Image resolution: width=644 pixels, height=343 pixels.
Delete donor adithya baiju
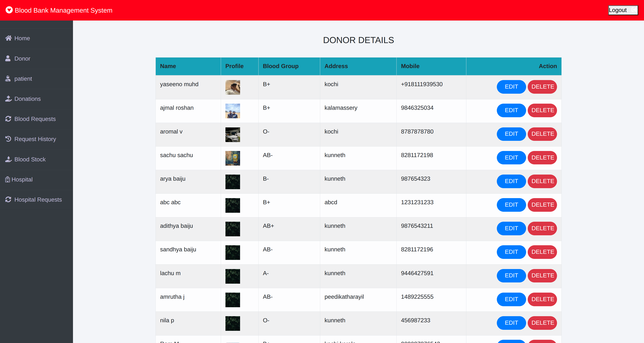tap(542, 228)
